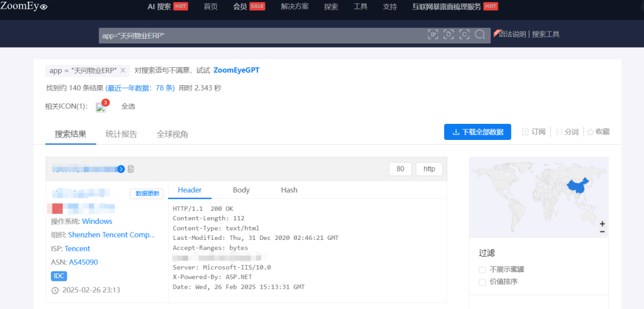Viewport: 644px width, 309px height.
Task: Click the IDC tag
Action: [x=59, y=276]
